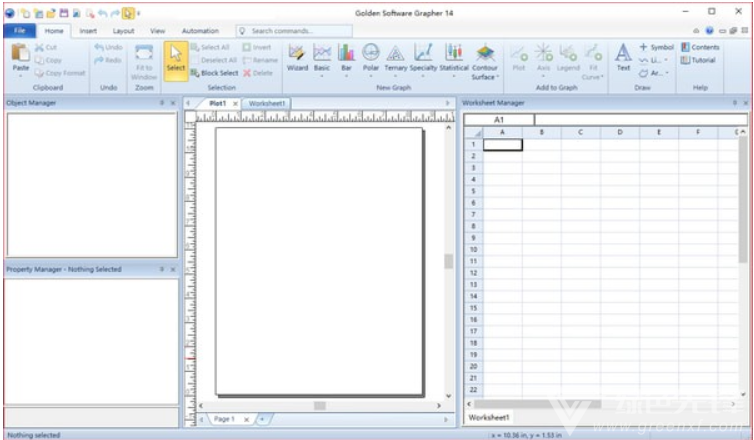Expand the Arc draw tool dropdown
This screenshot has width=754, height=440.
point(667,73)
